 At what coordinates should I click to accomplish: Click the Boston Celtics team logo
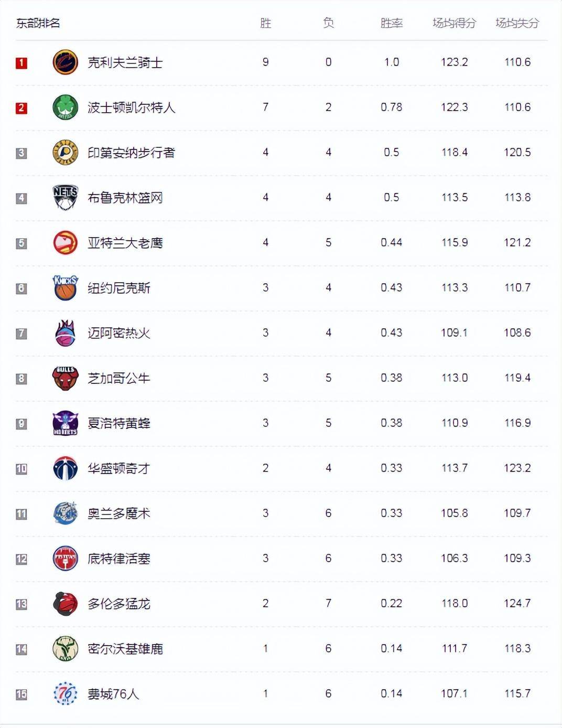click(x=66, y=108)
